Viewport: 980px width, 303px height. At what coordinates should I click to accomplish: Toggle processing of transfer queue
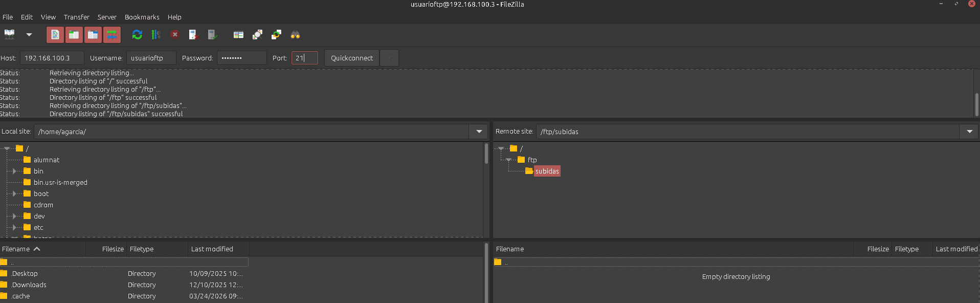pyautogui.click(x=156, y=35)
